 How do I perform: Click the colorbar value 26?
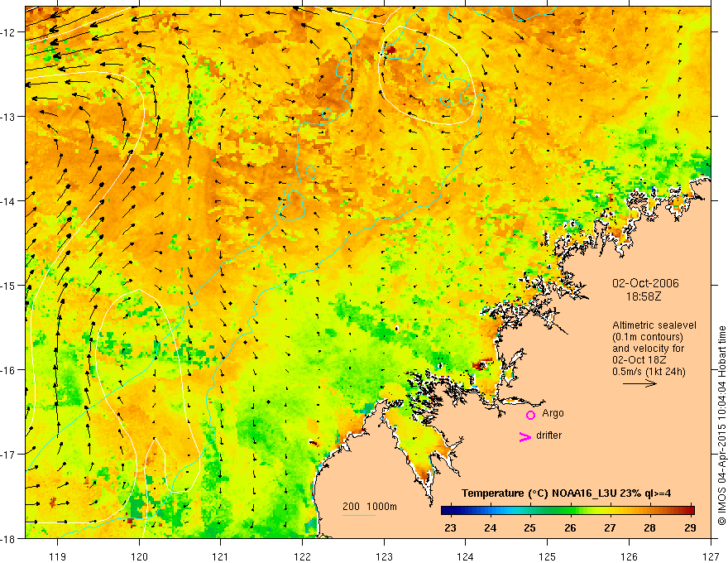pos(570,528)
